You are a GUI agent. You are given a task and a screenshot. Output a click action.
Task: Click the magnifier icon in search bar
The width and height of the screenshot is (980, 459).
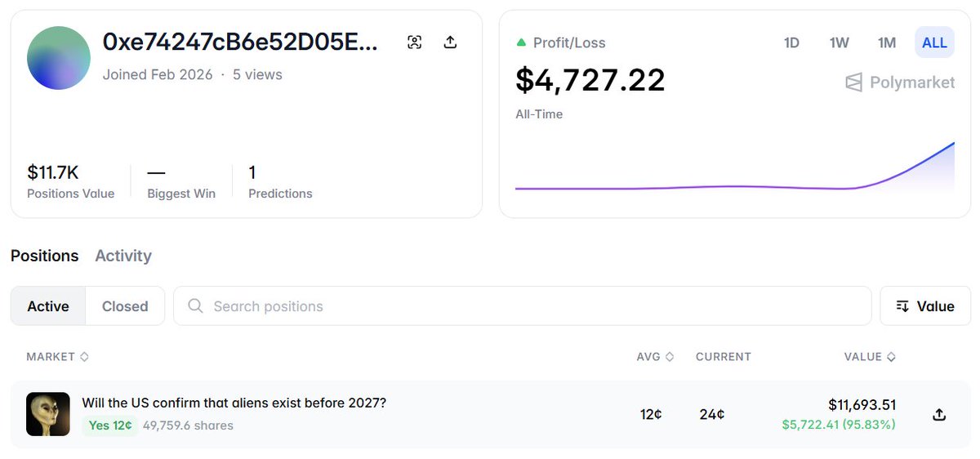[x=195, y=306]
